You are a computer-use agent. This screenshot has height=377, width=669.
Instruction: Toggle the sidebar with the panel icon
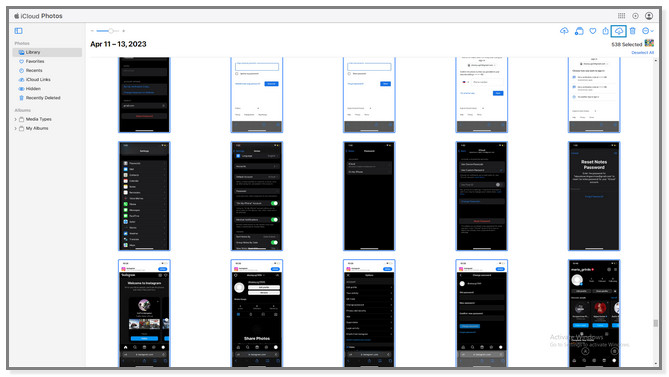18,31
